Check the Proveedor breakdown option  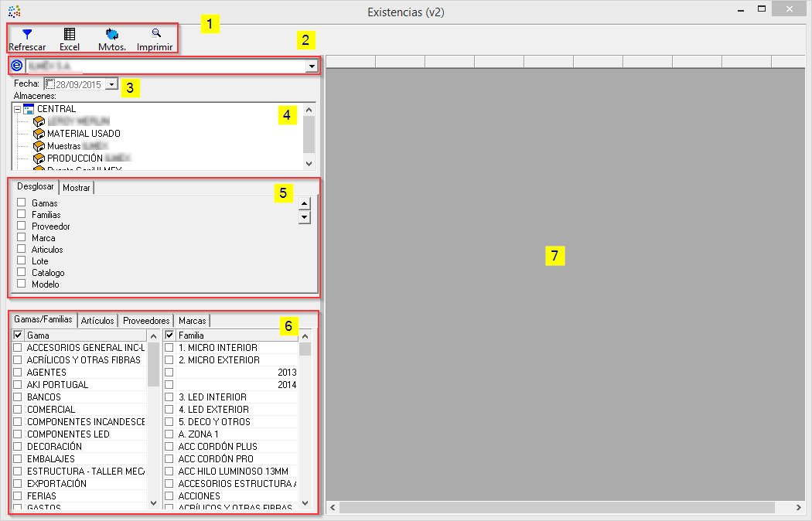[x=22, y=226]
